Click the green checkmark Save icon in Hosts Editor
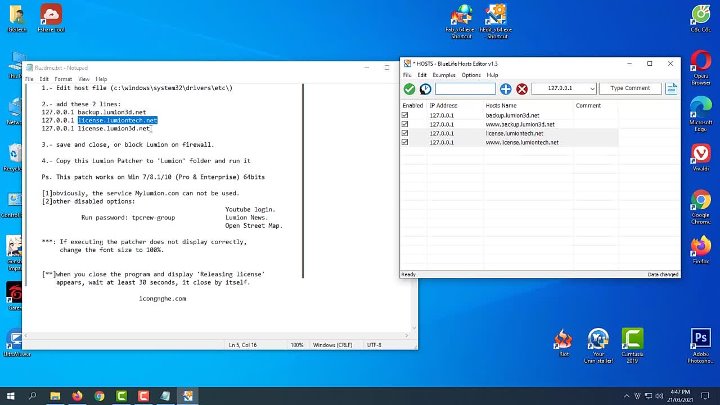This screenshot has width=720, height=405. pyautogui.click(x=409, y=89)
